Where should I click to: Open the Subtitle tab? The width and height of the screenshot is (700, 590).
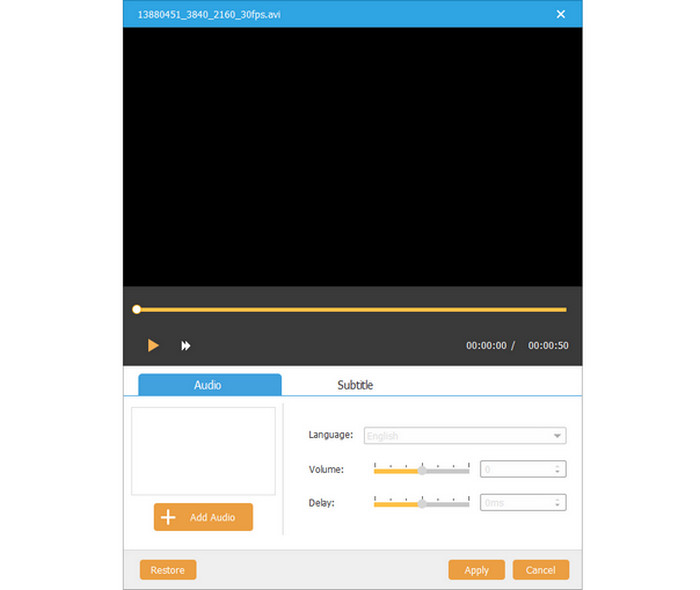[x=355, y=385]
